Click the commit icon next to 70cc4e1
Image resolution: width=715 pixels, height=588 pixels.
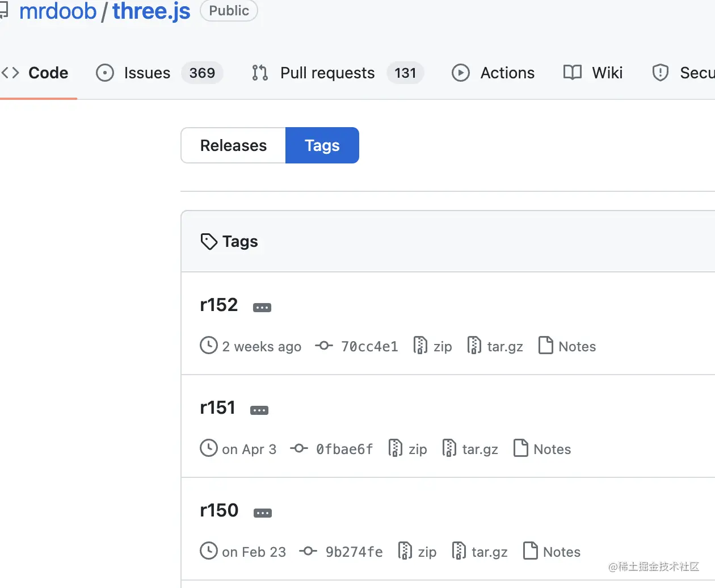(324, 346)
